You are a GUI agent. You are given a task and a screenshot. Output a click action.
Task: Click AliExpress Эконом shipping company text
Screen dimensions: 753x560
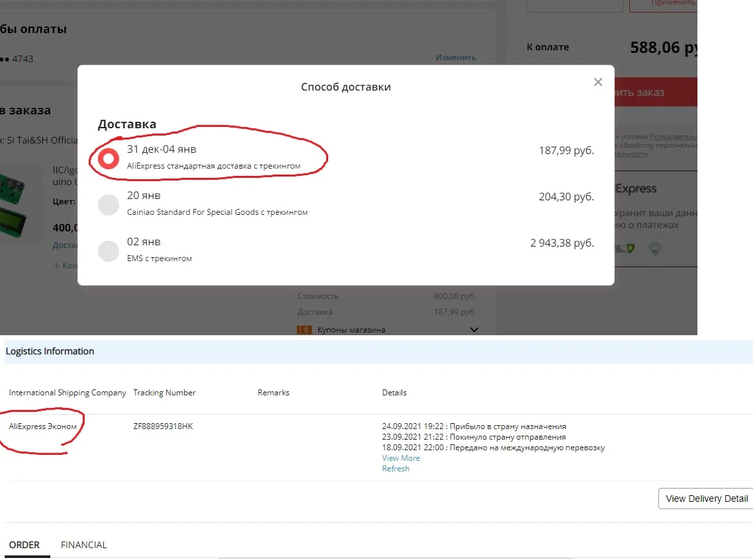(x=43, y=426)
